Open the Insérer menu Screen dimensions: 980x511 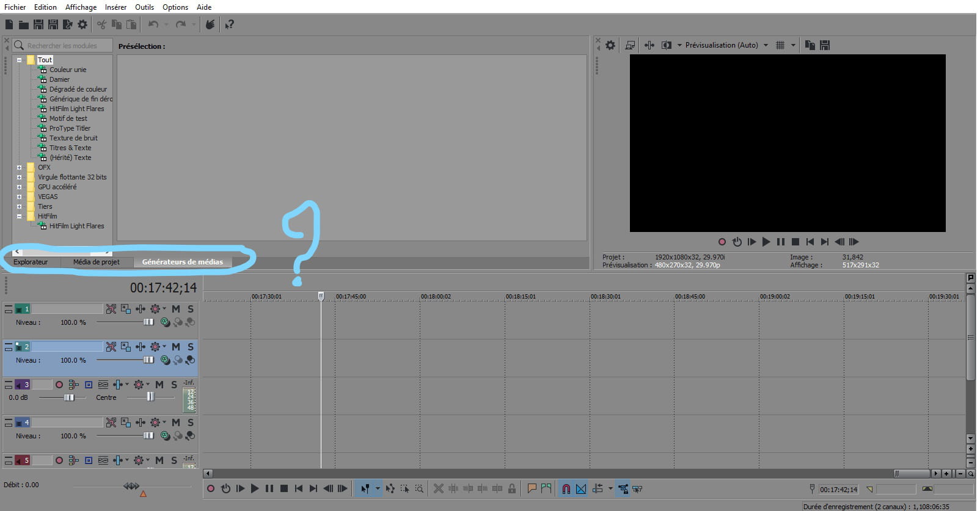[115, 7]
